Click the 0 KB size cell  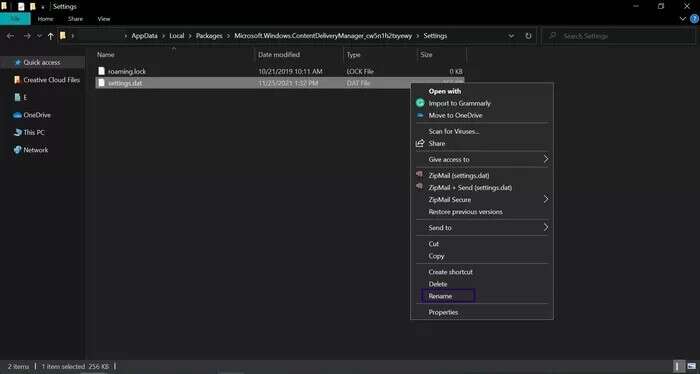(456, 71)
